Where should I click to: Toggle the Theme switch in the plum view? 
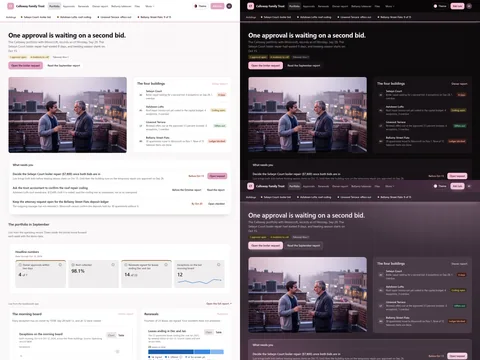click(440, 186)
